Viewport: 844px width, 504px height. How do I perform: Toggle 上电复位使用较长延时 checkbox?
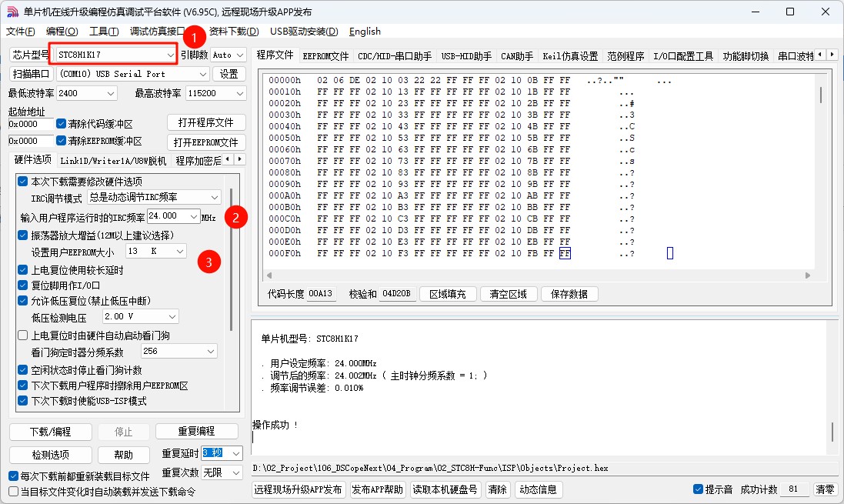(x=22, y=270)
